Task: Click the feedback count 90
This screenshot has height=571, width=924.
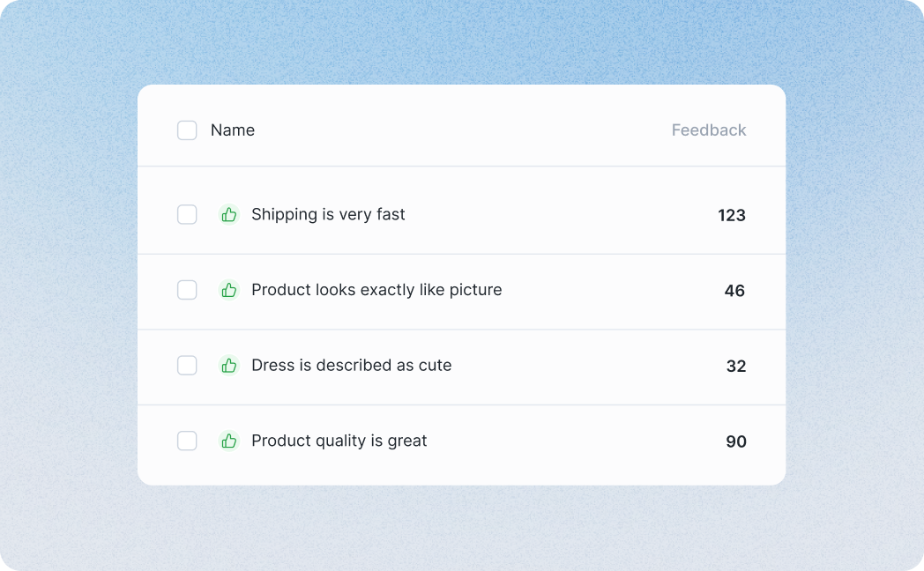Action: click(x=736, y=441)
